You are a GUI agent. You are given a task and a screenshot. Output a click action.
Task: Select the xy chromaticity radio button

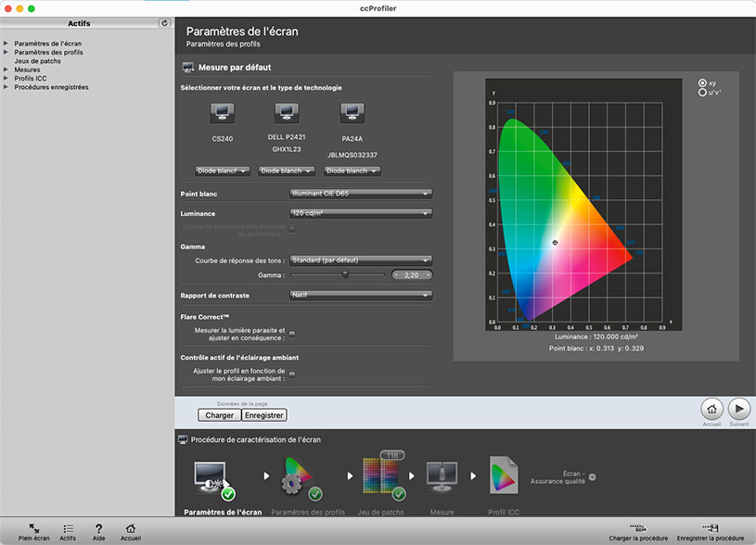point(702,82)
